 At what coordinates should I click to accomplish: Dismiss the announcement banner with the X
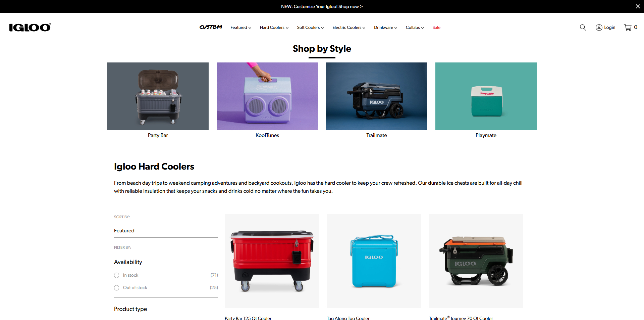click(638, 6)
